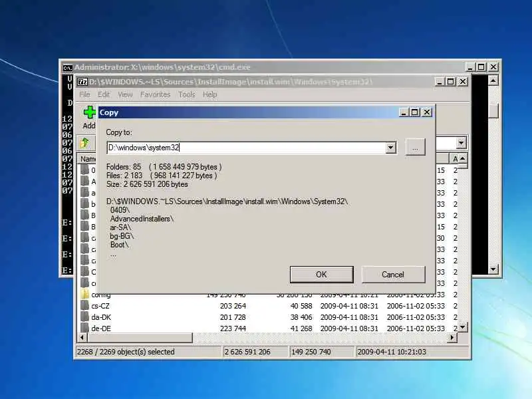Click cmd window scroll up arrow
532x399 pixels.
493,80
